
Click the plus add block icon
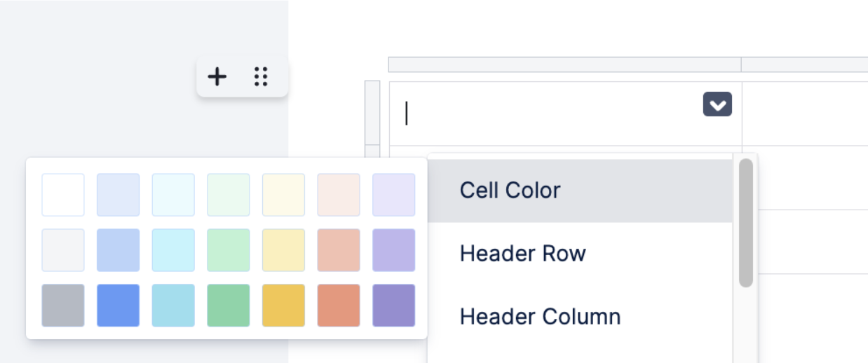(x=218, y=76)
